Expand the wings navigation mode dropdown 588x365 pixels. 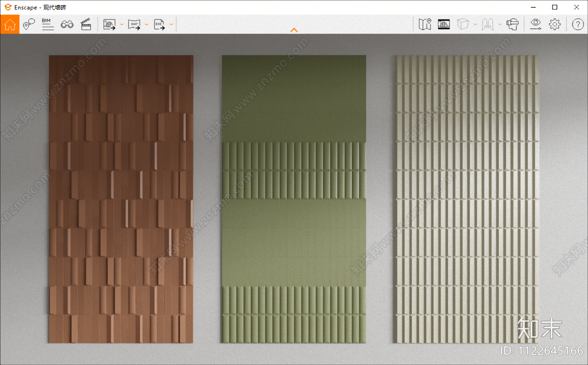pyautogui.click(x=500, y=25)
